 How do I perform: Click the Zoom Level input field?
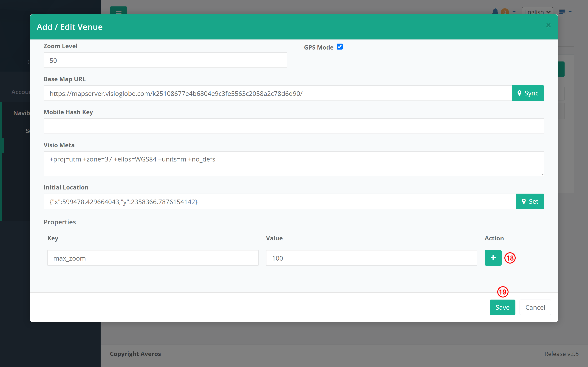pyautogui.click(x=165, y=60)
